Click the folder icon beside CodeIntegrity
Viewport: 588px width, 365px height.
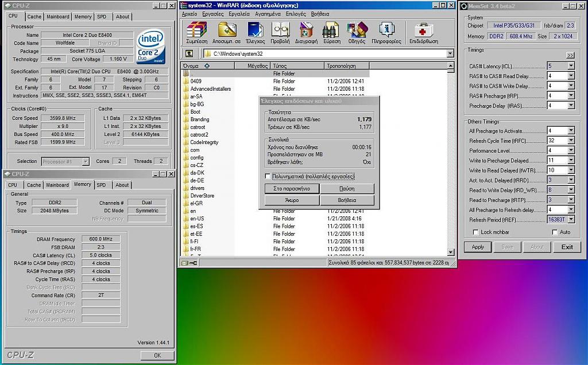pyautogui.click(x=186, y=142)
